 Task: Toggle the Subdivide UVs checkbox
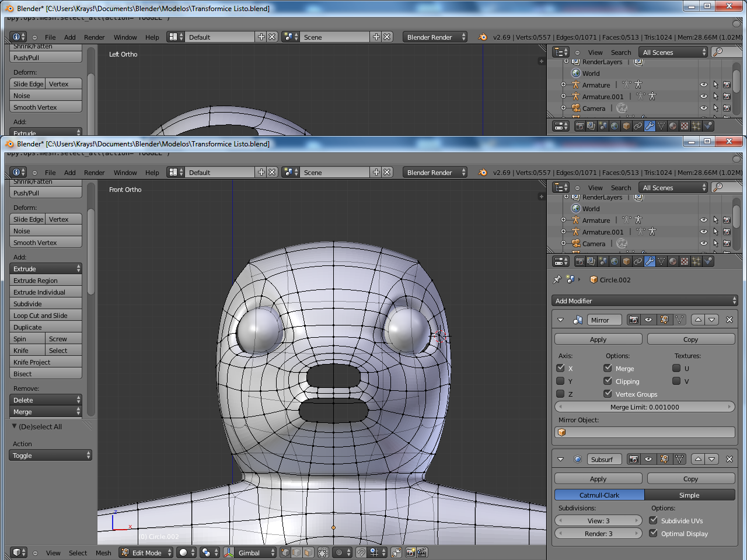coord(653,520)
